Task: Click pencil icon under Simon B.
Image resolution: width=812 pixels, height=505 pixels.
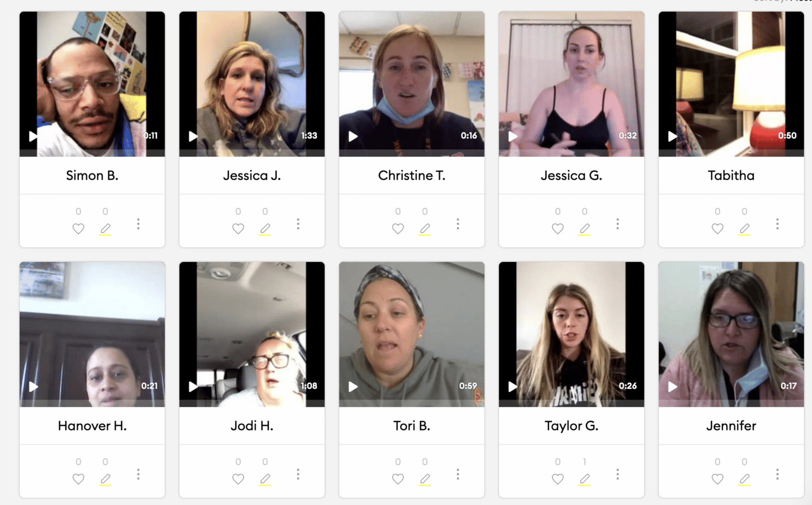Action: [x=105, y=229]
